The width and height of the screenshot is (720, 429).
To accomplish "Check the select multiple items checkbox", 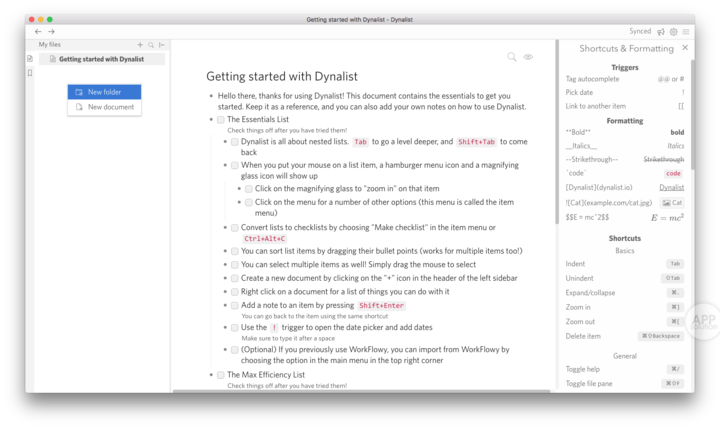I will pyautogui.click(x=235, y=265).
